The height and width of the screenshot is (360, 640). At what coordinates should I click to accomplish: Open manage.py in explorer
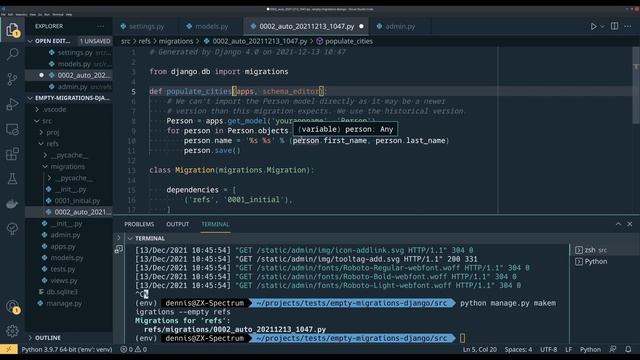pos(69,304)
